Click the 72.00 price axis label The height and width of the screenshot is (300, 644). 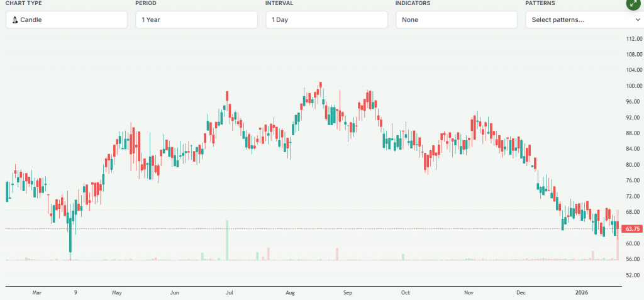click(634, 196)
